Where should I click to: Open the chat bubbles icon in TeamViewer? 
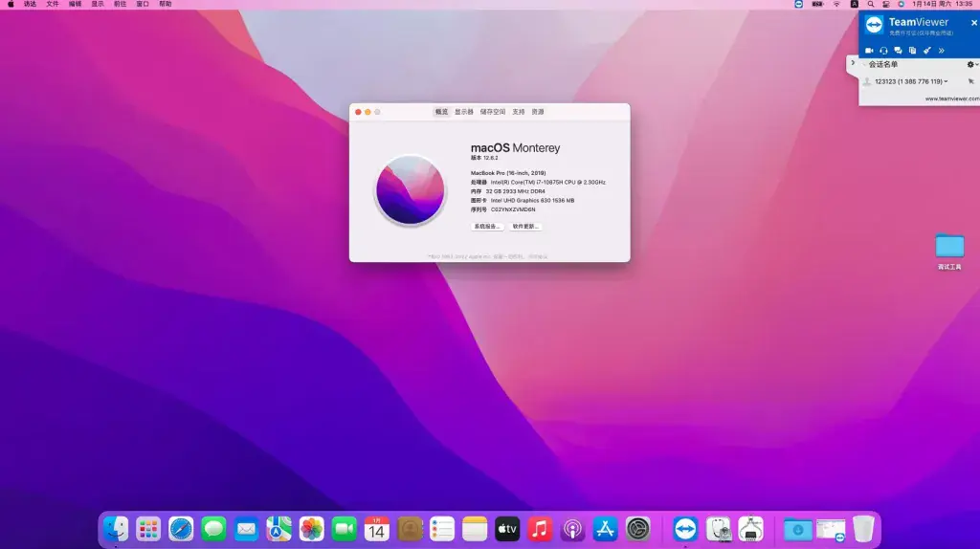[898, 51]
